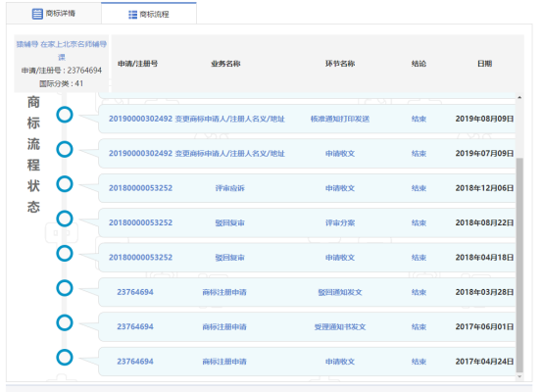This screenshot has width=543, height=392.
Task: Click 结束 in the 2019年08月09日 row
Action: (x=419, y=120)
